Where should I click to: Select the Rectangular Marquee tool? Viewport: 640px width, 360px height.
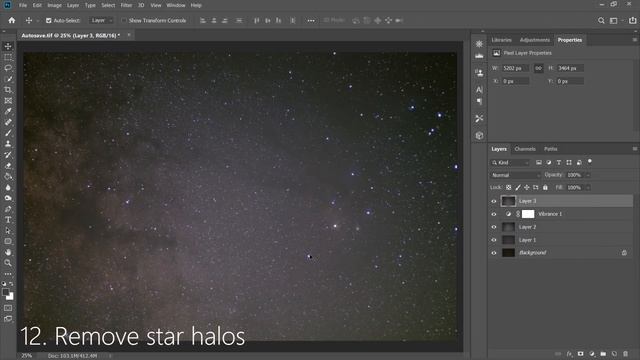point(8,57)
